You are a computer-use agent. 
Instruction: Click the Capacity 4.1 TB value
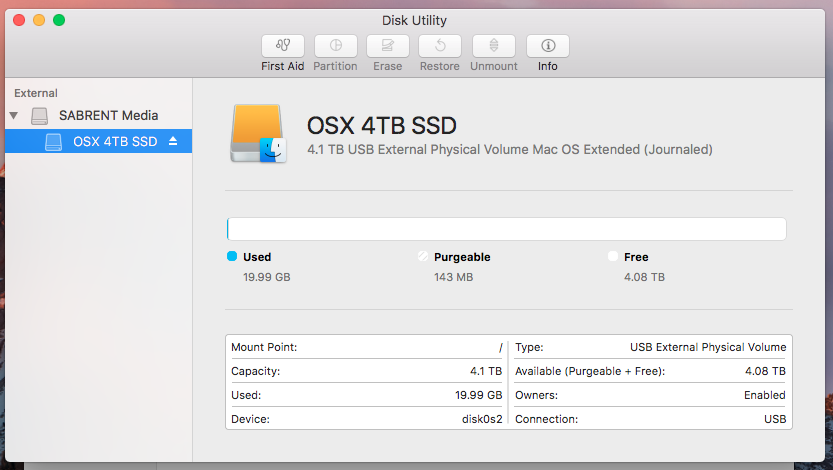(486, 371)
